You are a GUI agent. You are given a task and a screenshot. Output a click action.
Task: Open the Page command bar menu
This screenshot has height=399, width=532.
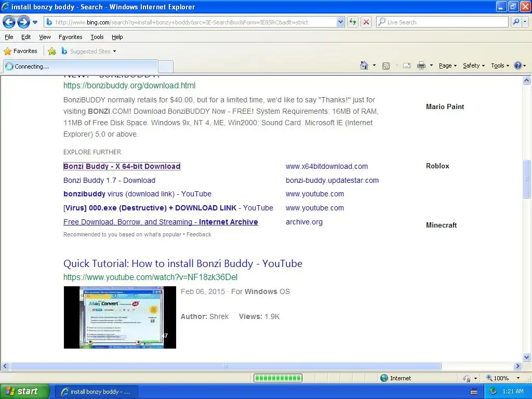pyautogui.click(x=447, y=66)
